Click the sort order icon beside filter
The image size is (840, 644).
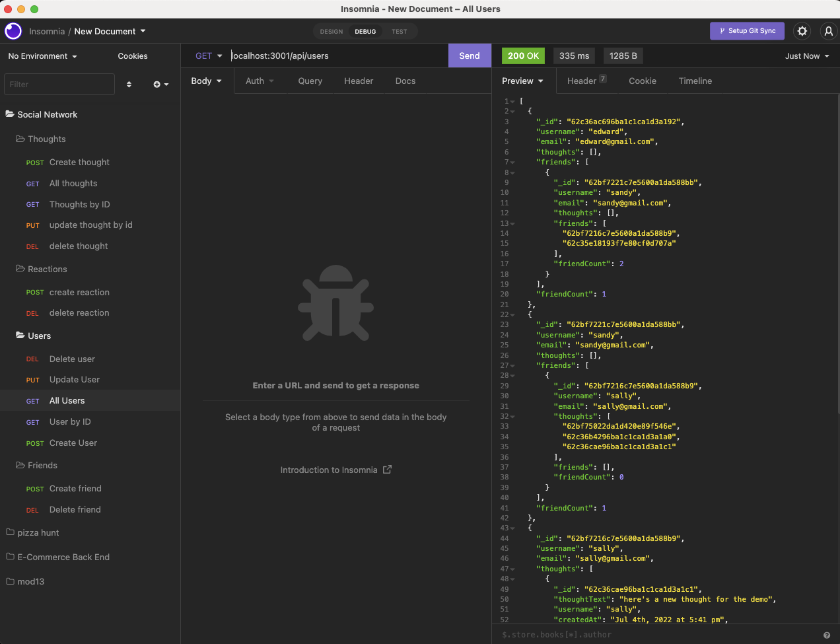(x=129, y=85)
